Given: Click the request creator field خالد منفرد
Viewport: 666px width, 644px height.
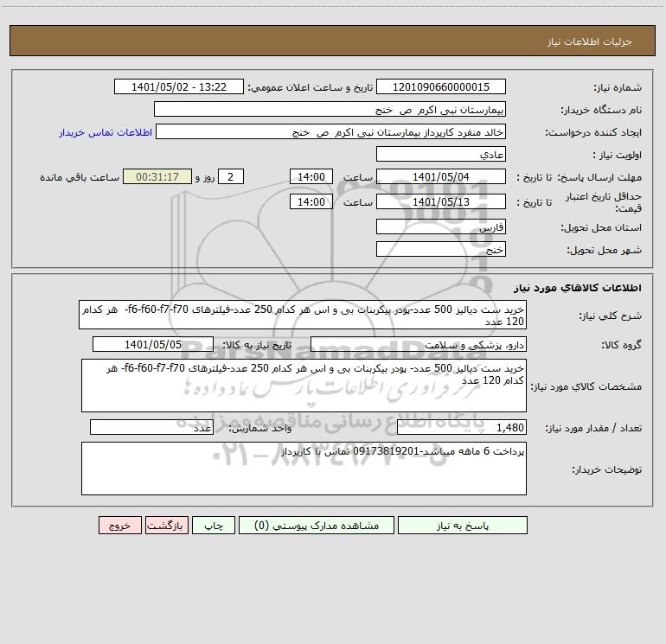Looking at the screenshot, I should [x=331, y=132].
